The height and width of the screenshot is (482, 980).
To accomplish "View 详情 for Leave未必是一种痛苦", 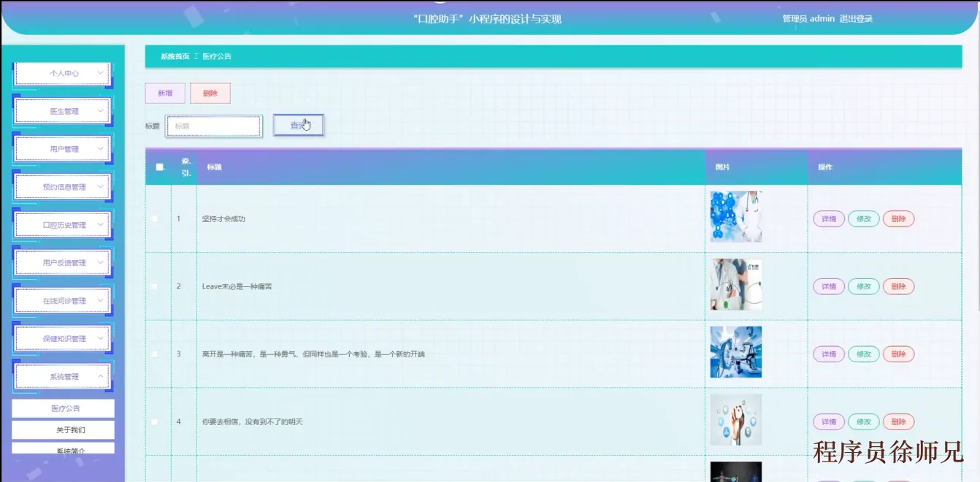I will pyautogui.click(x=829, y=287).
